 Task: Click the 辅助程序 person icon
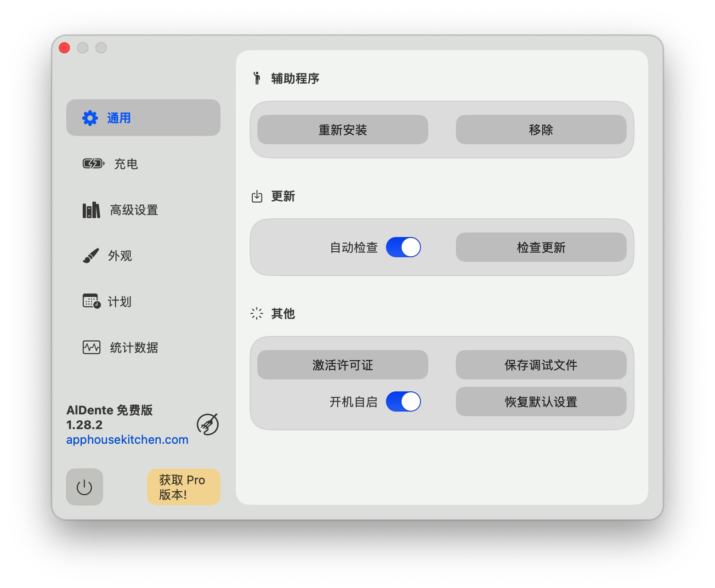pos(257,78)
